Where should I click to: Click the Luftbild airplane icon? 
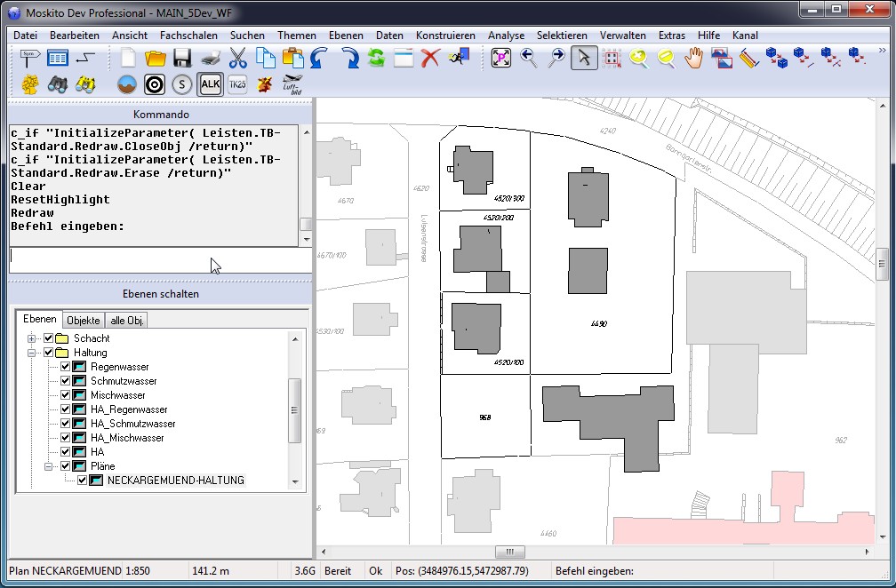292,84
